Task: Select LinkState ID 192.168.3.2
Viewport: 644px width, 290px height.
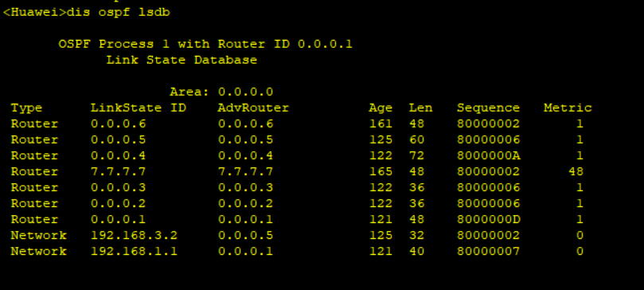Action: click(135, 236)
